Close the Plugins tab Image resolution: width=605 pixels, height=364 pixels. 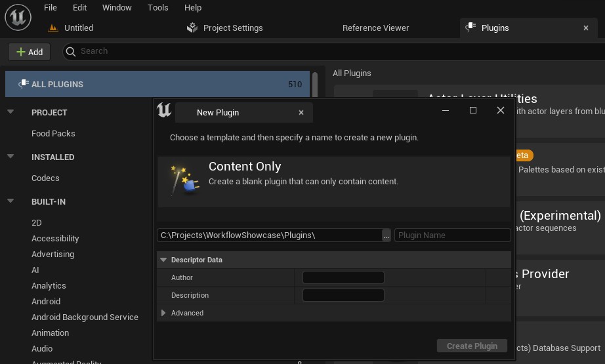point(586,28)
